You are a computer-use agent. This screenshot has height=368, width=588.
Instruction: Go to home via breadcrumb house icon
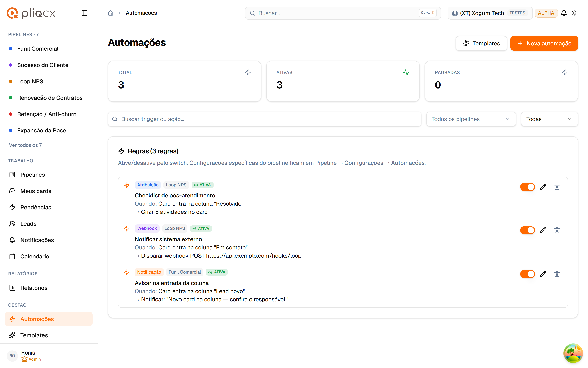(110, 13)
